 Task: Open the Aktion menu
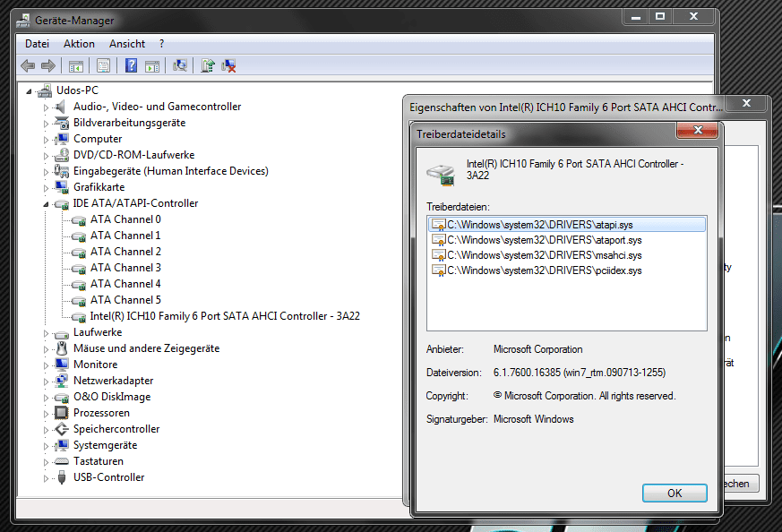79,44
